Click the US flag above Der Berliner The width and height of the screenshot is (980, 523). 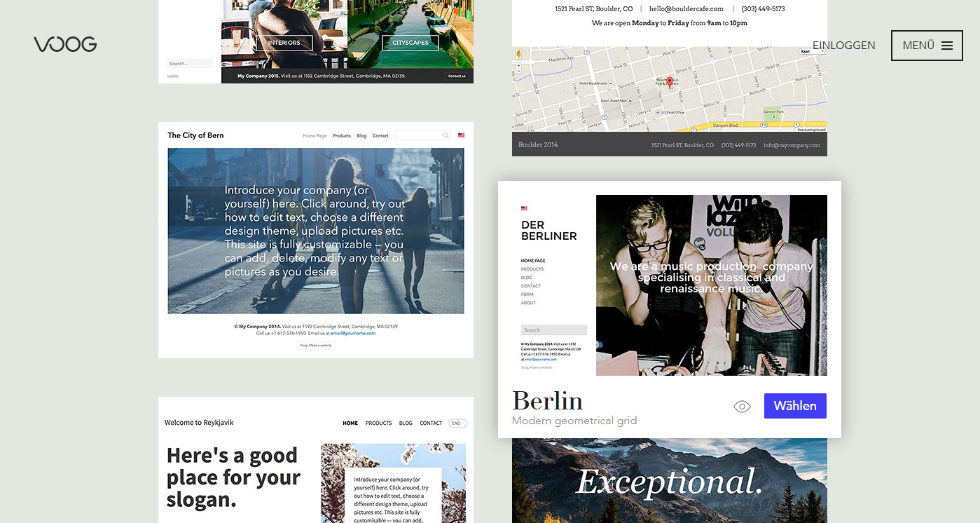(x=524, y=208)
